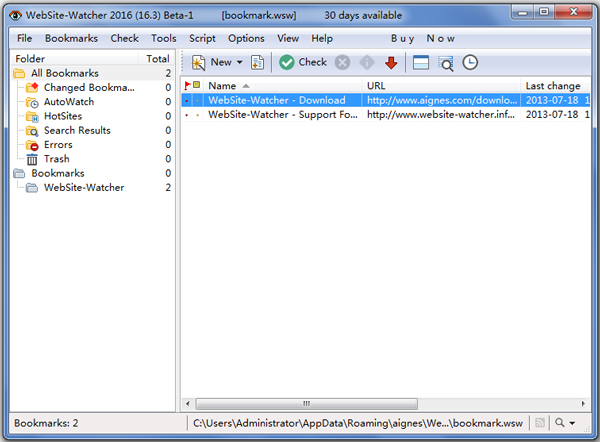The width and height of the screenshot is (600, 442).
Task: Click the eye application icon in title bar
Action: 15,15
